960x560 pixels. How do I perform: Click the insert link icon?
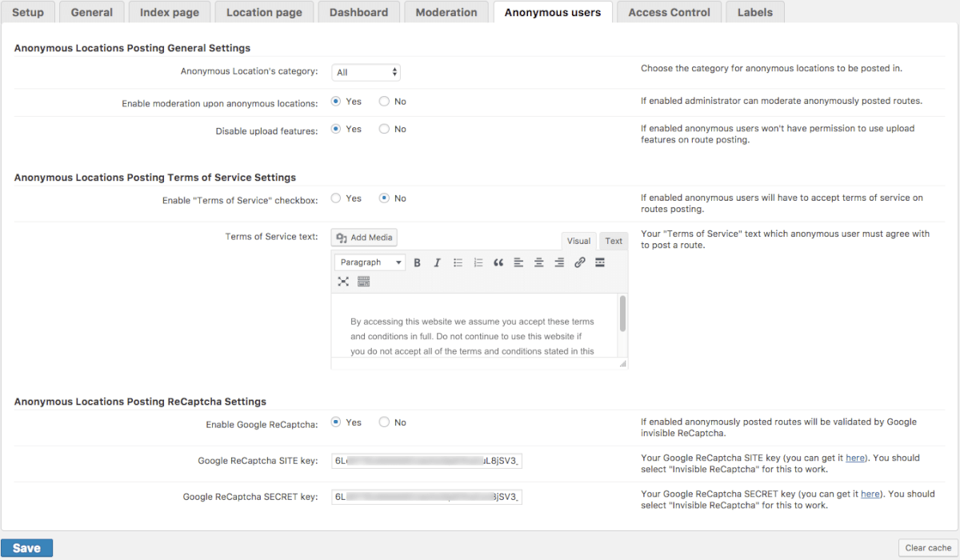(x=580, y=262)
